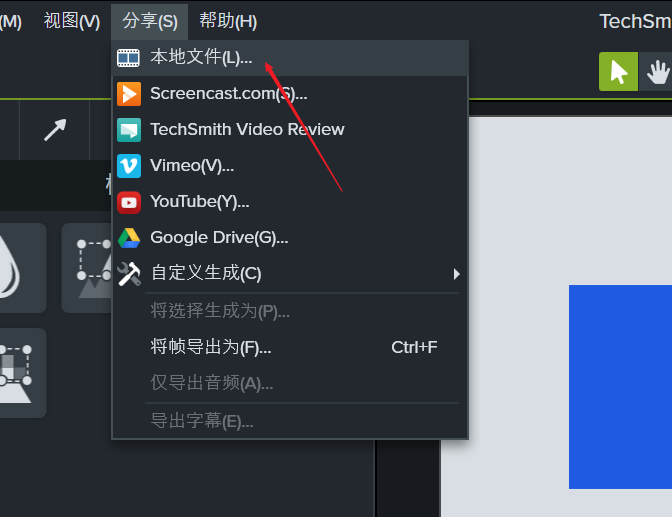
Task: Expand the 自定义生成 submenu arrow
Action: [x=456, y=274]
